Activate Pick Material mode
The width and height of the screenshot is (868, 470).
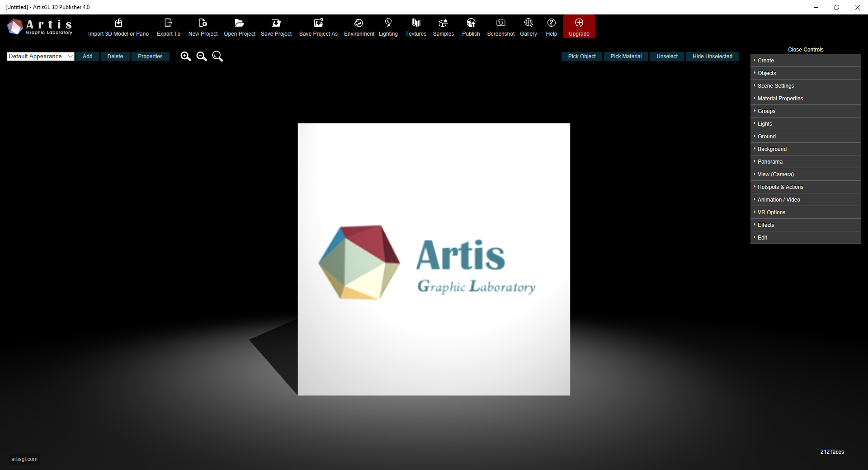pos(626,56)
